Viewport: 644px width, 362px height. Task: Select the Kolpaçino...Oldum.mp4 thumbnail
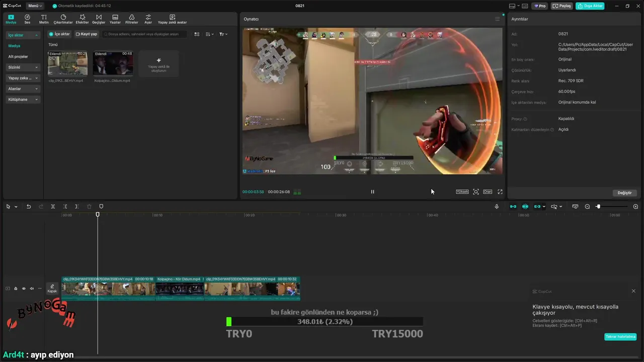pos(113,63)
